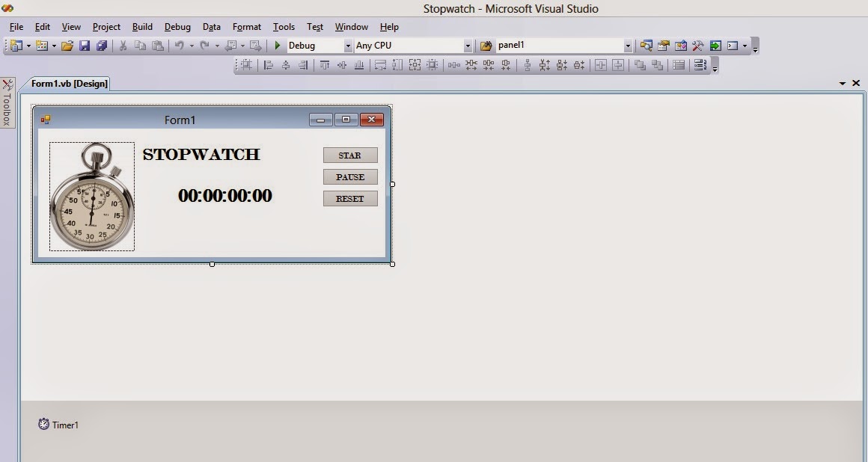Screen dimensions: 868x462
Task: Click the Align Centers layout icon
Action: (286, 65)
